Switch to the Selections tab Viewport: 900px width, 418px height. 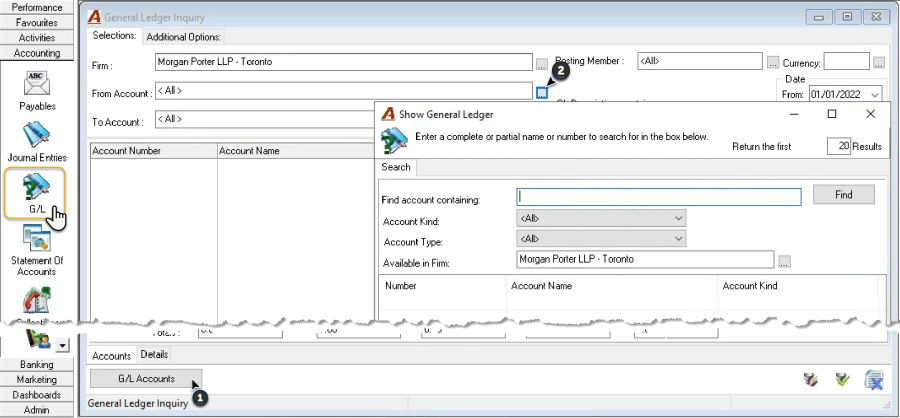pyautogui.click(x=114, y=36)
